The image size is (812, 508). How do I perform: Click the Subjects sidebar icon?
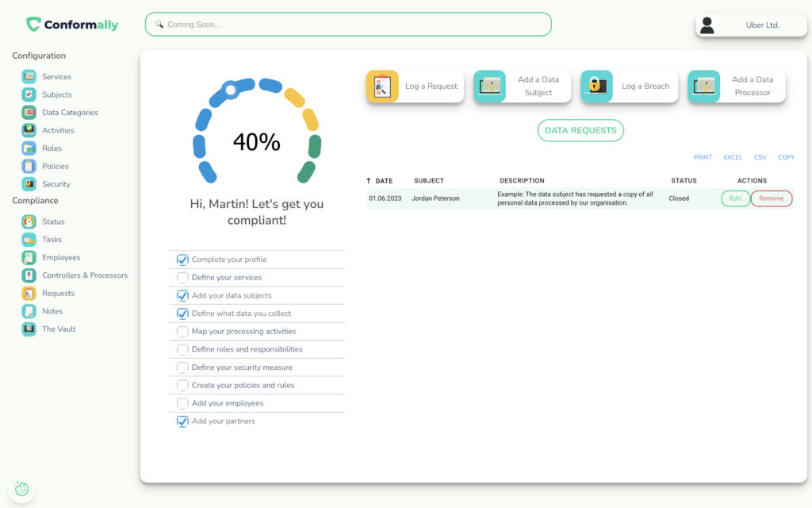click(29, 94)
